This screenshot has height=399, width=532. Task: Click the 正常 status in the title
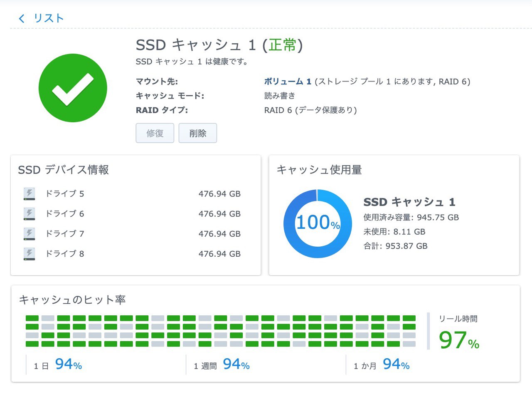283,45
